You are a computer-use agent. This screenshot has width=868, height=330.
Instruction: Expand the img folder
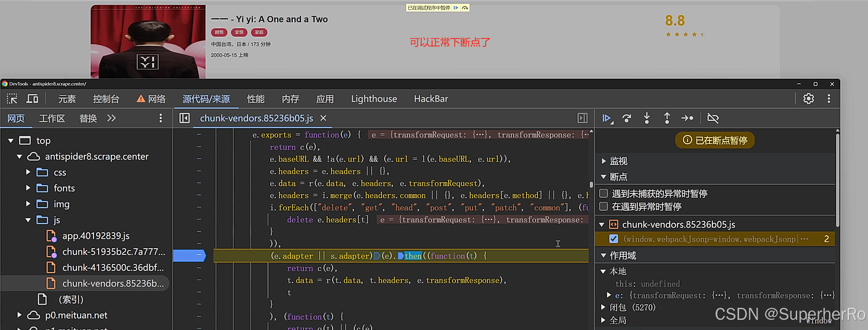click(x=28, y=204)
